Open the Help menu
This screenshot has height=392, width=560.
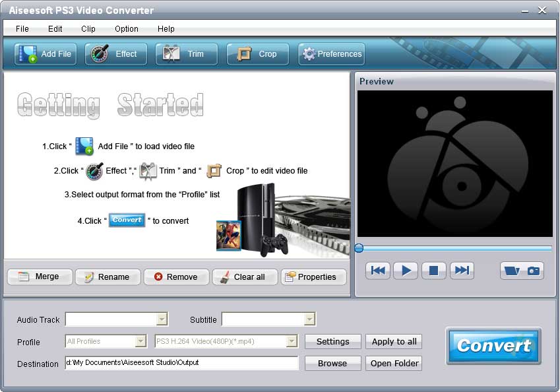coord(166,29)
